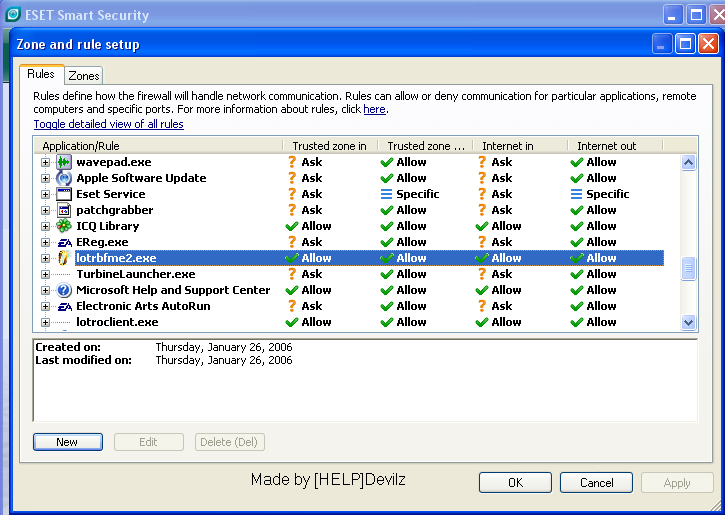The image size is (725, 515).
Task: Click the truncated Trusted zone out column header
Action: pos(425,146)
